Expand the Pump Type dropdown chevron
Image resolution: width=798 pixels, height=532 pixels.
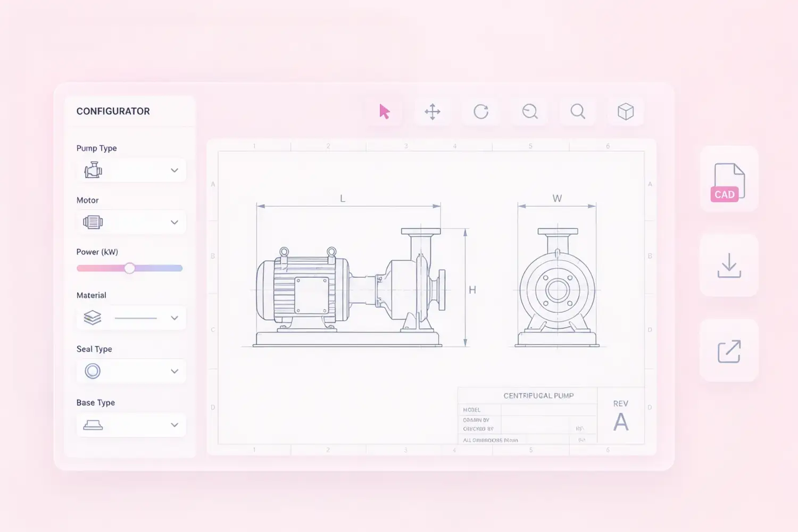tap(174, 170)
